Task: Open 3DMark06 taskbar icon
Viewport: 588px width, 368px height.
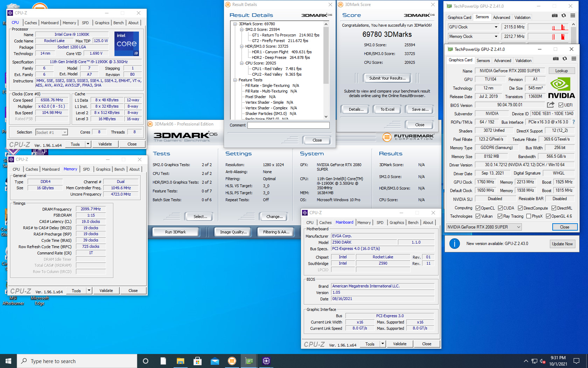Action: click(232, 361)
